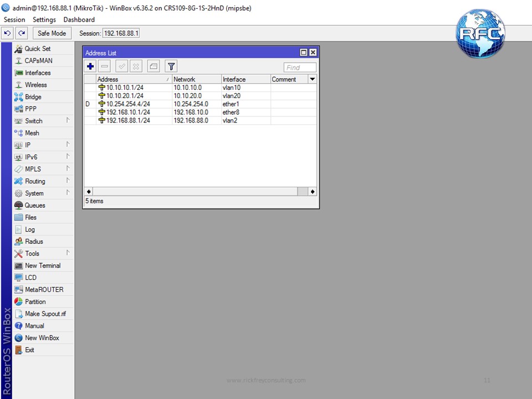The width and height of the screenshot is (532, 399).
Task: Sort by the Comment column header
Action: point(289,79)
